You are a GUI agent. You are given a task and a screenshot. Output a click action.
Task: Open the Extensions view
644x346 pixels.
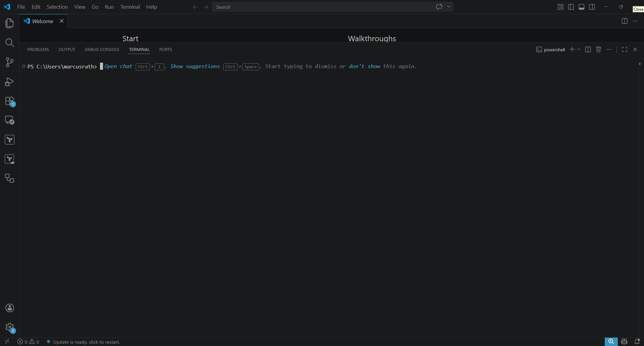click(x=10, y=101)
